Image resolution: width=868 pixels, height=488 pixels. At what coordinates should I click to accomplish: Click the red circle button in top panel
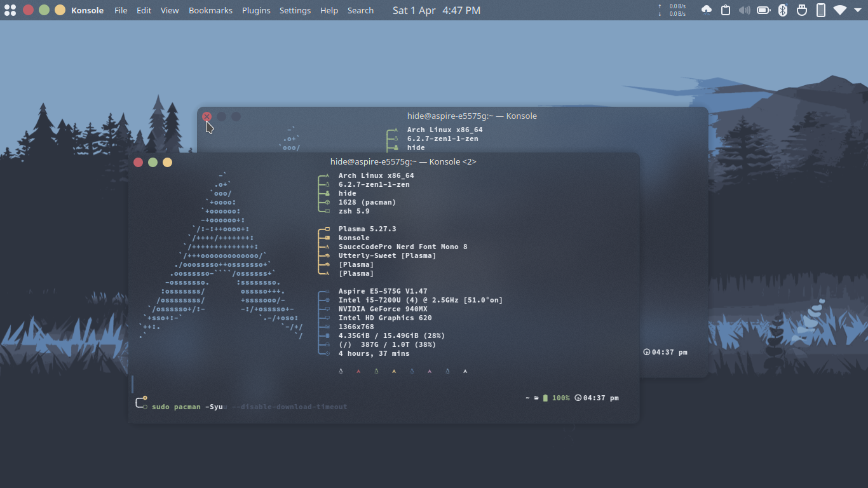coord(28,10)
